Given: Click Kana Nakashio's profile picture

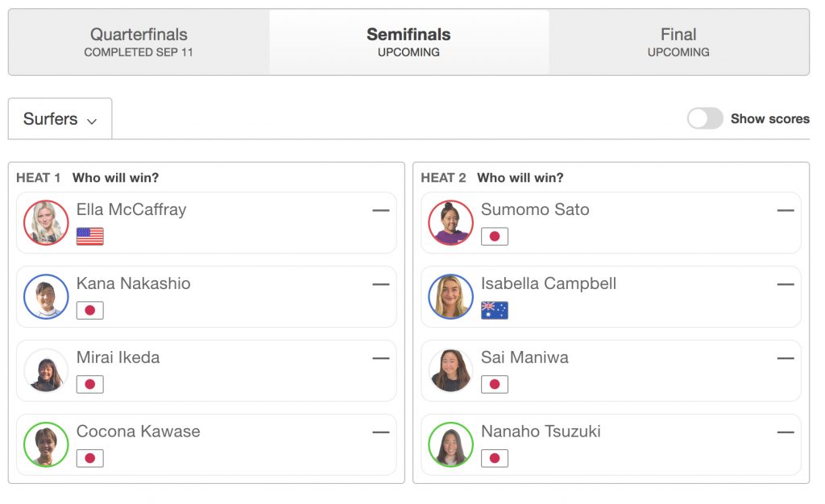Looking at the screenshot, I should point(46,296).
